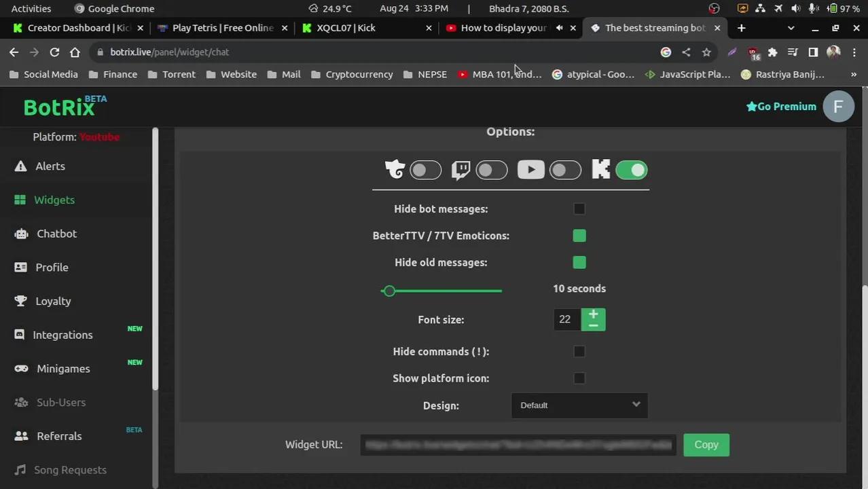The width and height of the screenshot is (868, 489).
Task: Open a new Chrome tab
Action: tap(742, 28)
